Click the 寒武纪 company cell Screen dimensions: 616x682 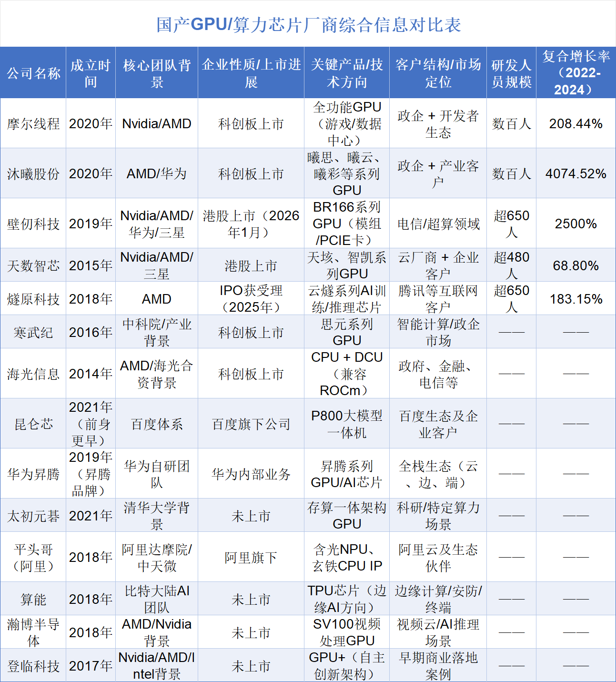tap(33, 332)
